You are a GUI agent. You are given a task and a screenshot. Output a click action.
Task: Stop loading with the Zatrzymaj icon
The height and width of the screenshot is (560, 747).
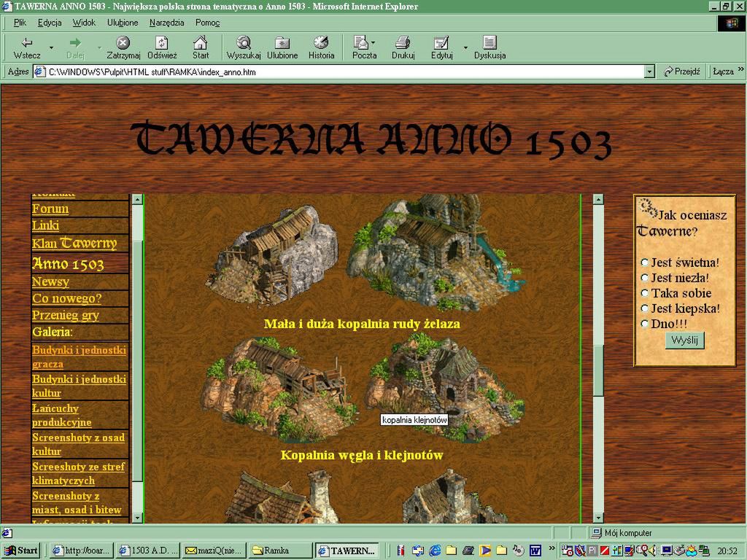[x=123, y=42]
